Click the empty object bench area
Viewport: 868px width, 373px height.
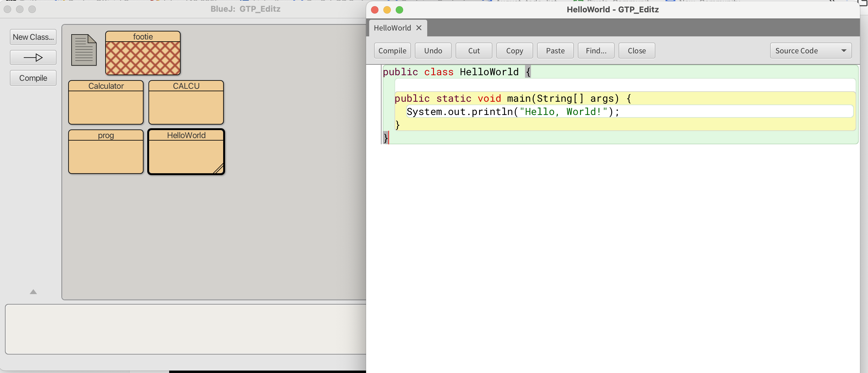(x=185, y=329)
